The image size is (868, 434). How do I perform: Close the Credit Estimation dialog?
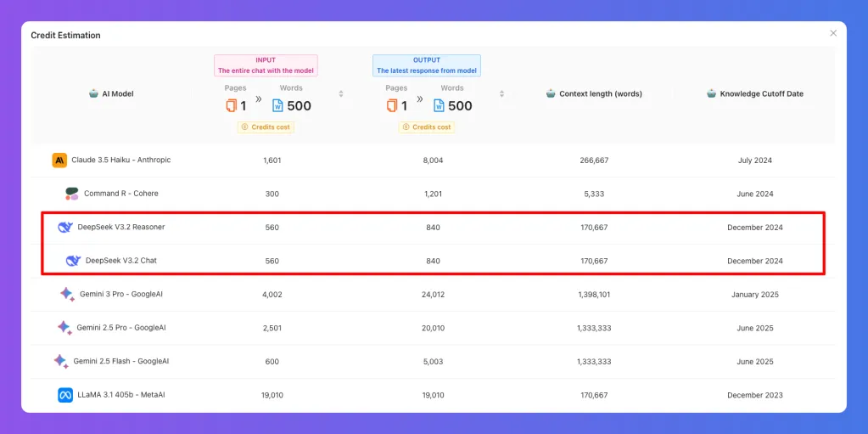(833, 33)
